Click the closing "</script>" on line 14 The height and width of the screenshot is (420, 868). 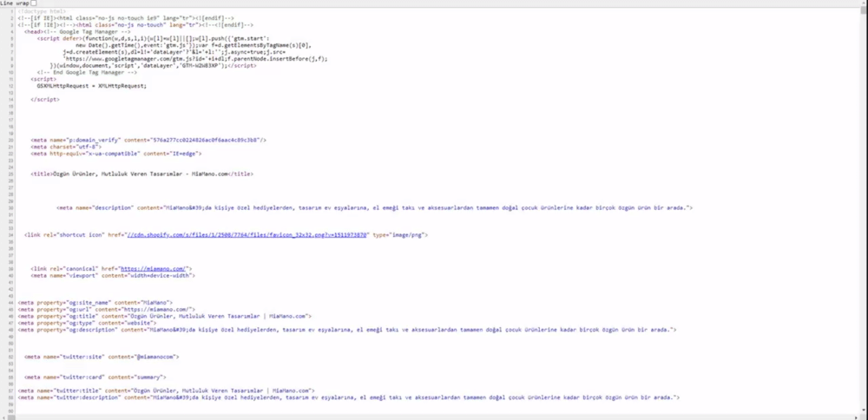(45, 100)
